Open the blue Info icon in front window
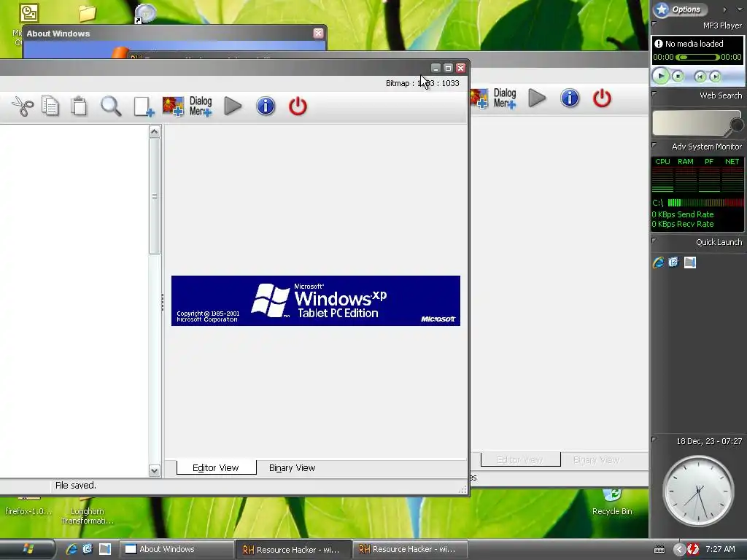 point(266,106)
